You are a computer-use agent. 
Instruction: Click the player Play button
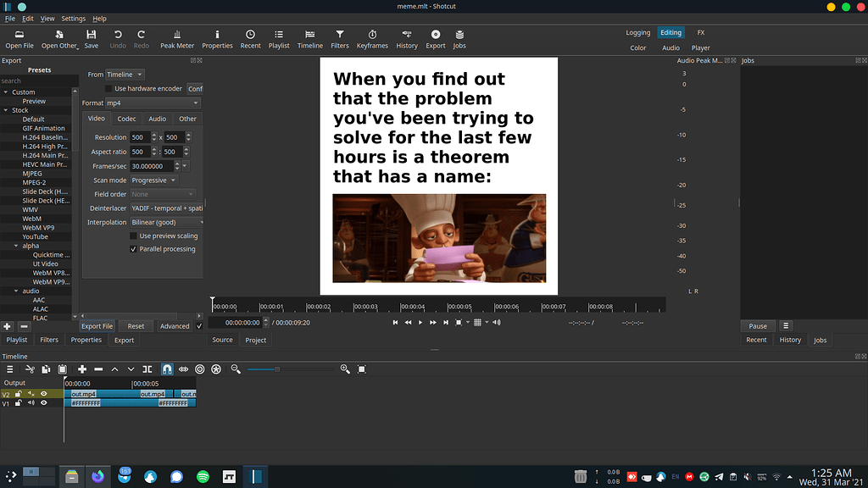pos(420,323)
